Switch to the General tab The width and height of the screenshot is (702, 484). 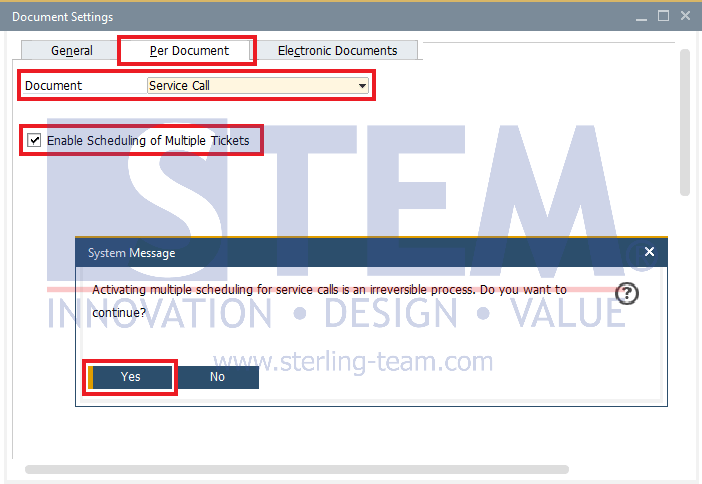(72, 50)
